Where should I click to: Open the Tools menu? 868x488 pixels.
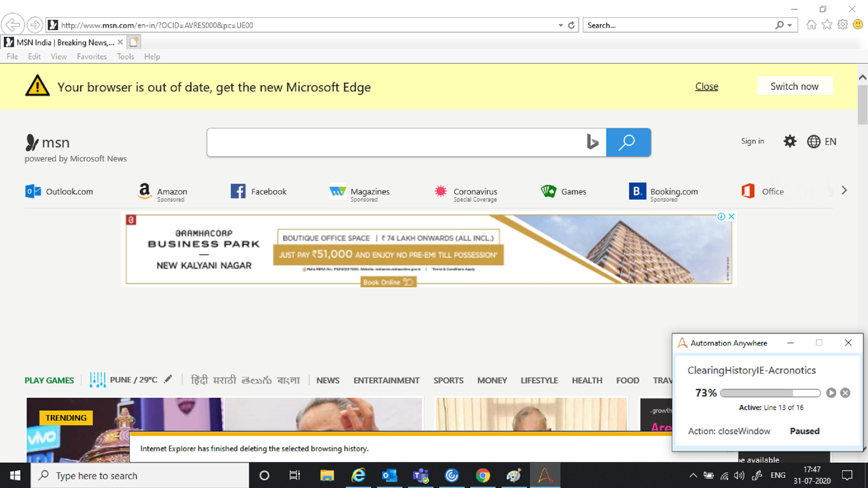(125, 56)
